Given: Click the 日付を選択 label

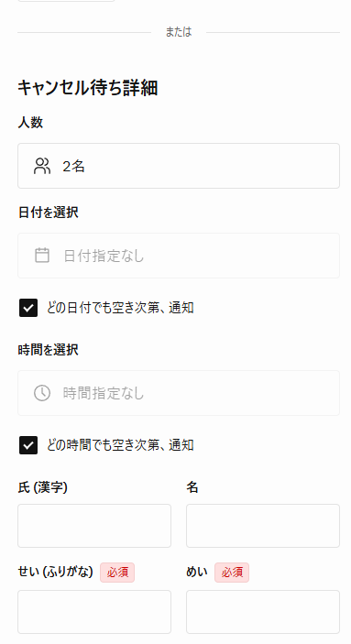Looking at the screenshot, I should coord(48,213).
